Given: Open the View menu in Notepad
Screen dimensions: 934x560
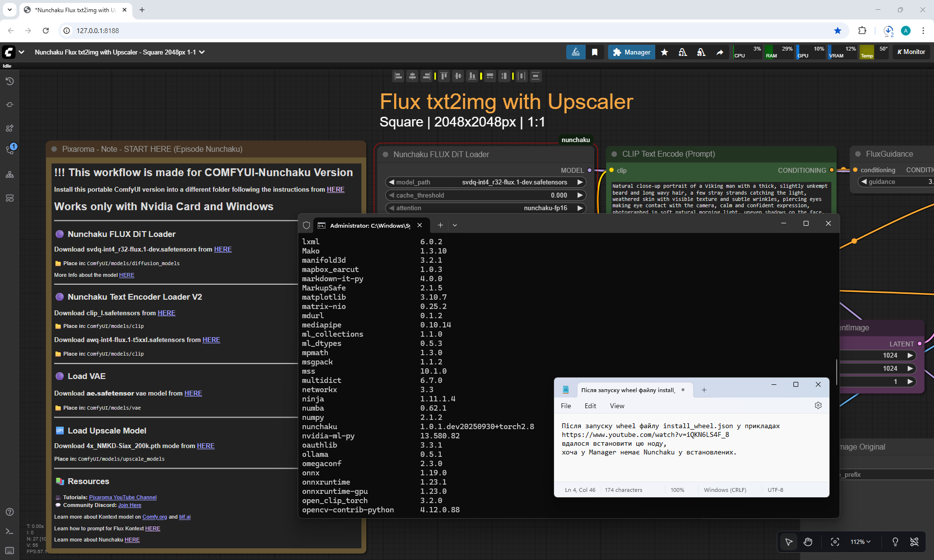Looking at the screenshot, I should 617,406.
